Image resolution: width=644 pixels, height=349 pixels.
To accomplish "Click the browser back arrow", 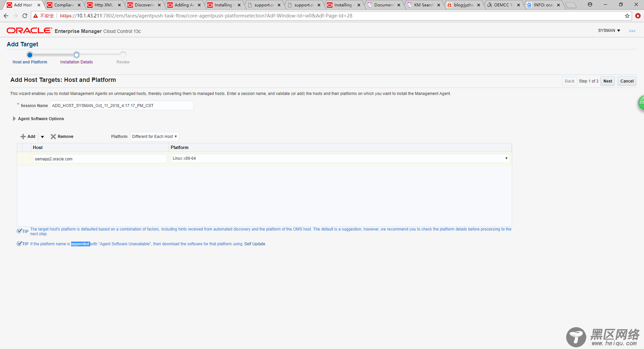I will [x=6, y=16].
